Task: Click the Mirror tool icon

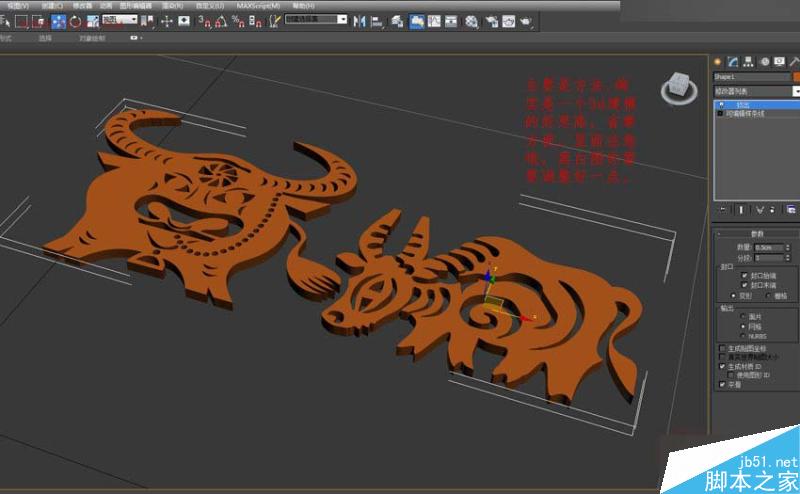Action: [358, 21]
